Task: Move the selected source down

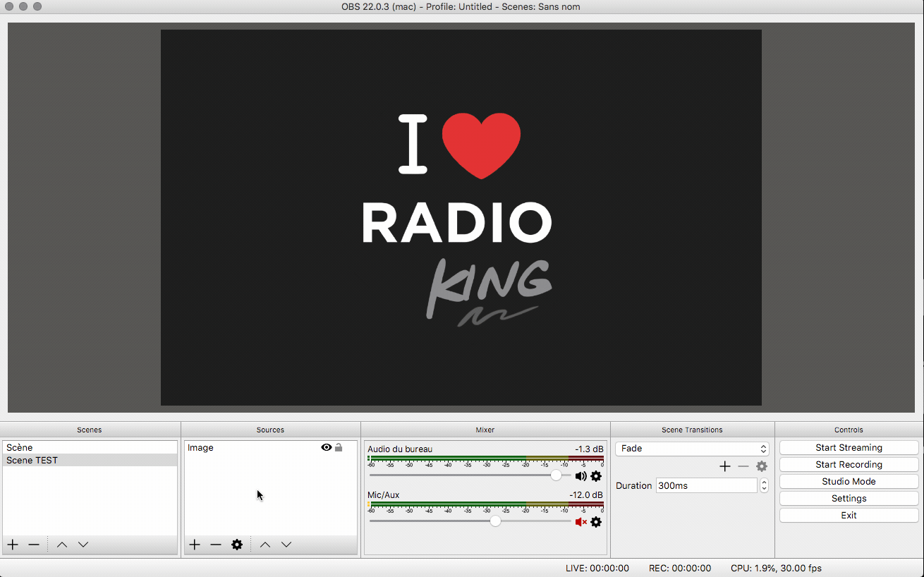Action: pyautogui.click(x=286, y=545)
